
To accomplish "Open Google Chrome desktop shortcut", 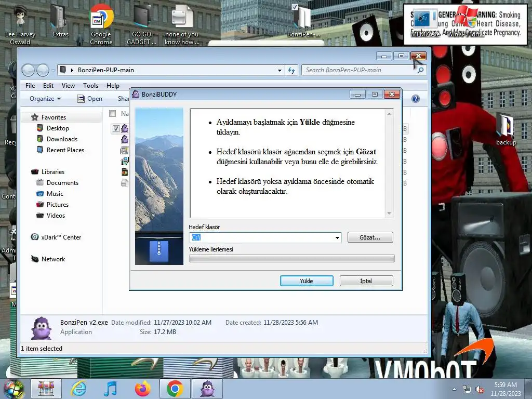I will [101, 25].
